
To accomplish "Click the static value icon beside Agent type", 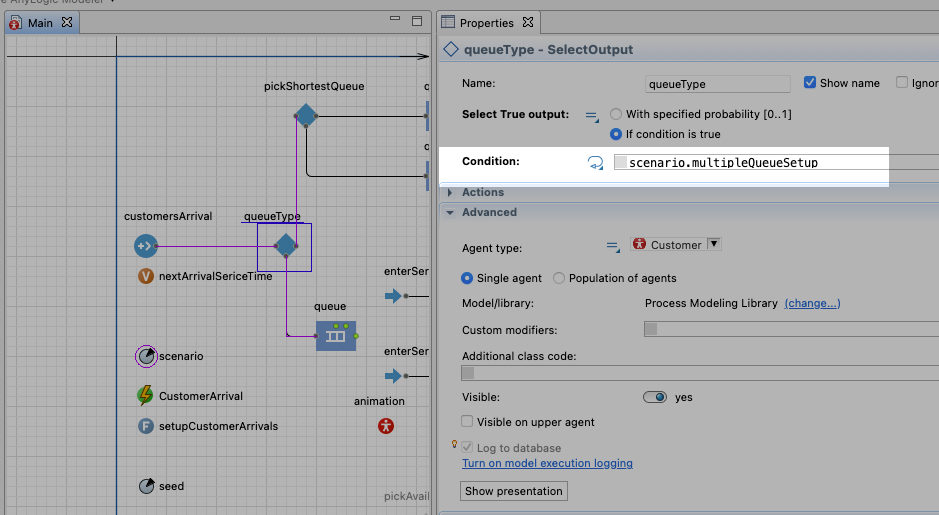I will (x=612, y=246).
